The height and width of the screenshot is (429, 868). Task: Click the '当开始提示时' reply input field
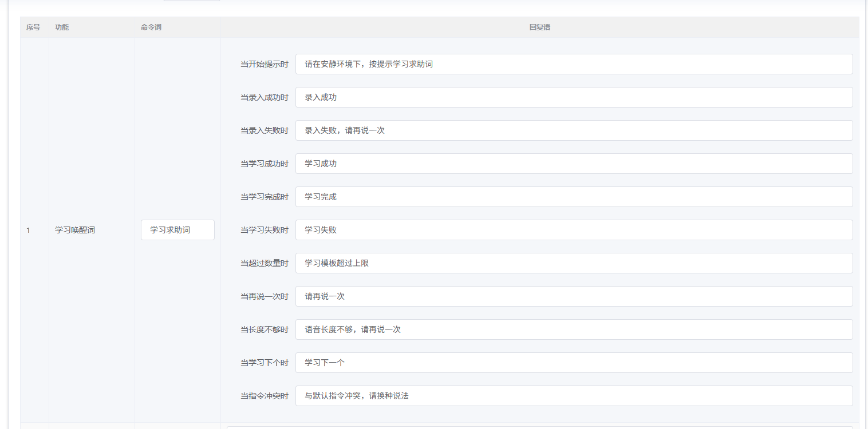pos(574,64)
